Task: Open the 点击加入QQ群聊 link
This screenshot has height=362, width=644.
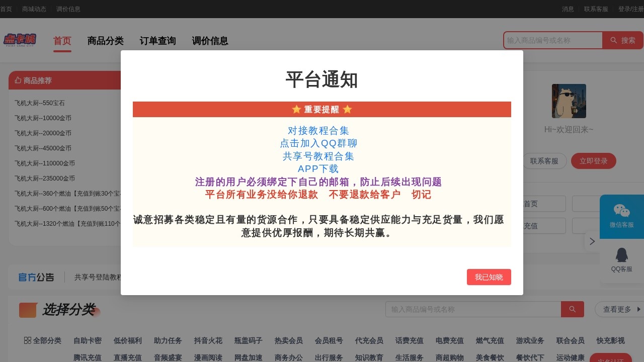Action: coord(318,143)
